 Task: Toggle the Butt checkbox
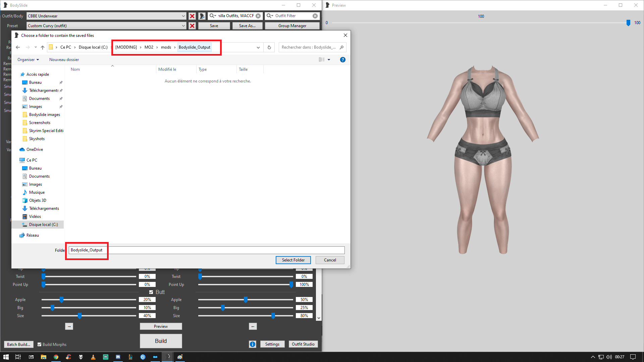point(151,292)
